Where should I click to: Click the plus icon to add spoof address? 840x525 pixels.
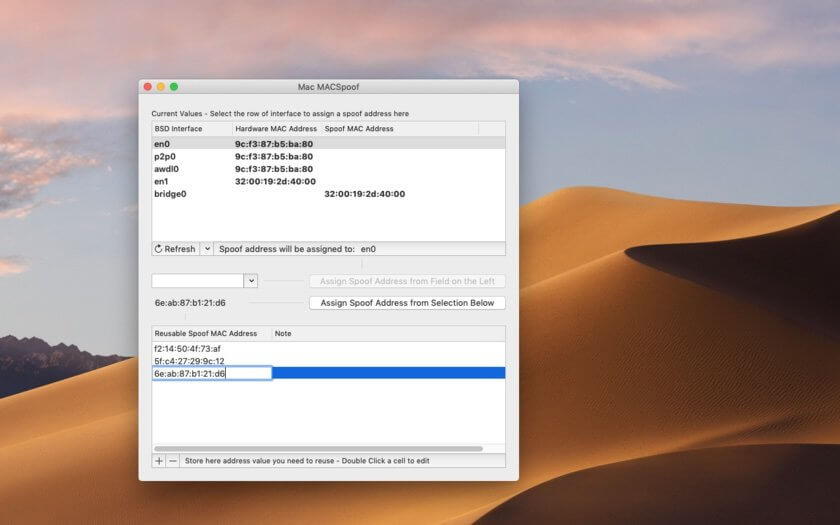[x=159, y=461]
